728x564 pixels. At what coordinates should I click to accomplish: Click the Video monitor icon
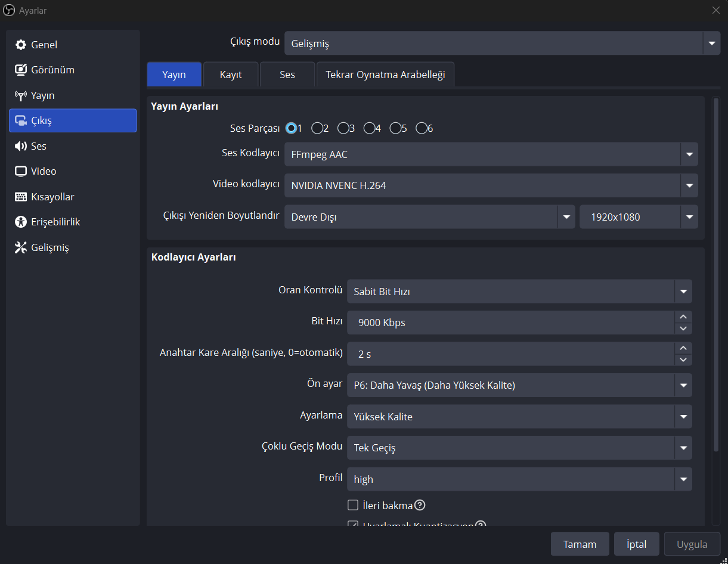coord(21,171)
